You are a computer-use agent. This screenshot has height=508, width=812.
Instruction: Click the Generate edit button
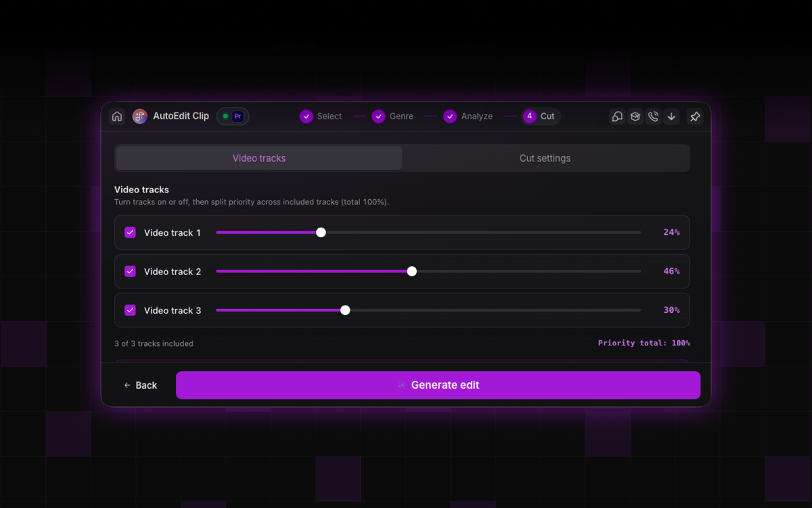tap(438, 385)
